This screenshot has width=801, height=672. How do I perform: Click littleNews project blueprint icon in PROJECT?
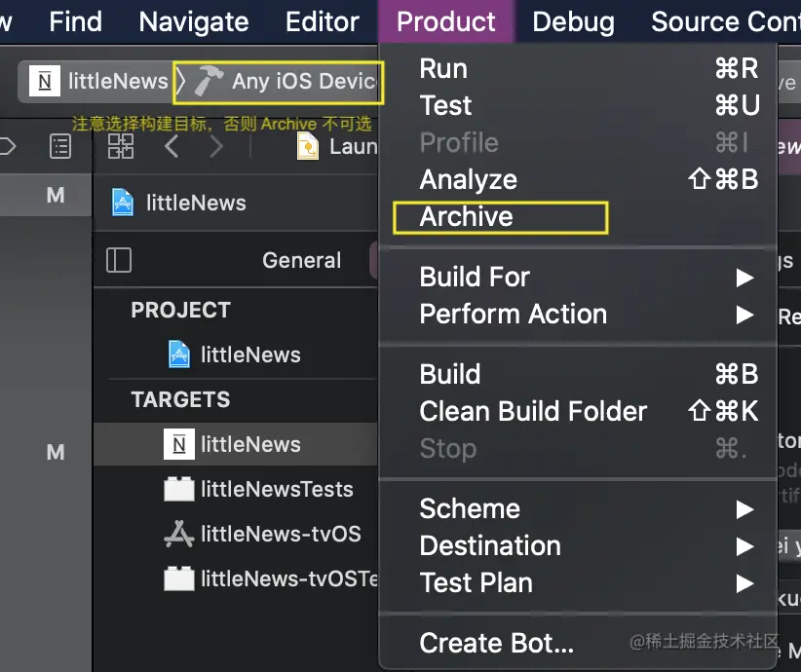pyautogui.click(x=178, y=355)
